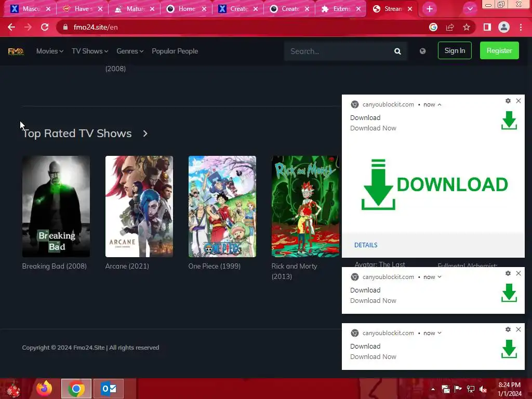
Task: Click the Sign In button
Action: pos(455,50)
